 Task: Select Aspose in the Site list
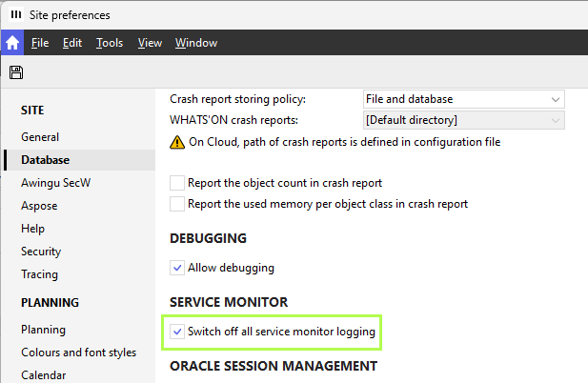coord(39,206)
